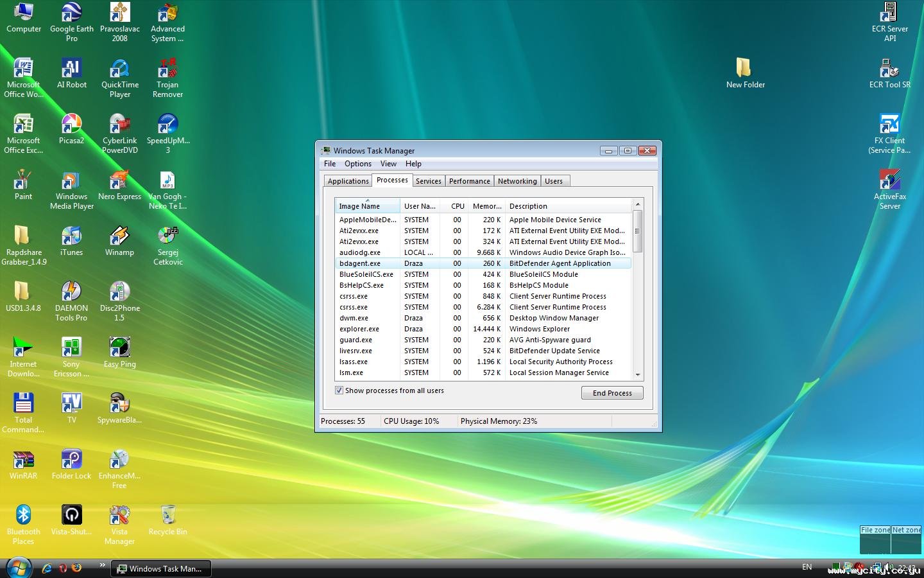The width and height of the screenshot is (924, 578).
Task: Open the Google Earth Pro desktop icon
Action: [x=71, y=14]
